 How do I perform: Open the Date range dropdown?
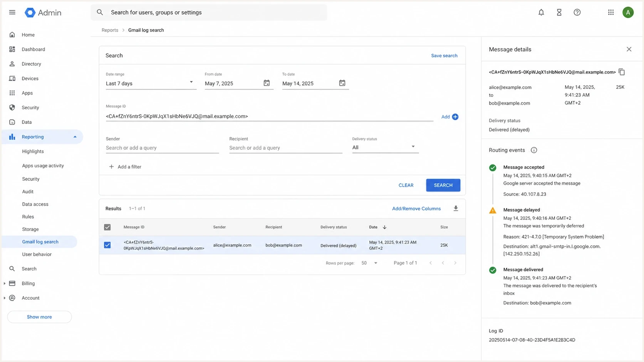151,83
